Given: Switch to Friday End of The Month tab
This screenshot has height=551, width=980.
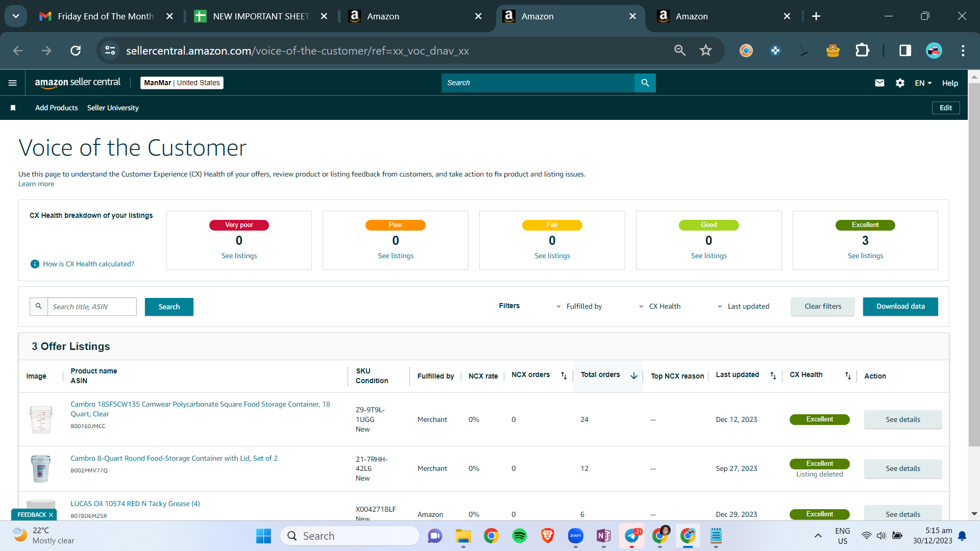Looking at the screenshot, I should point(106,16).
